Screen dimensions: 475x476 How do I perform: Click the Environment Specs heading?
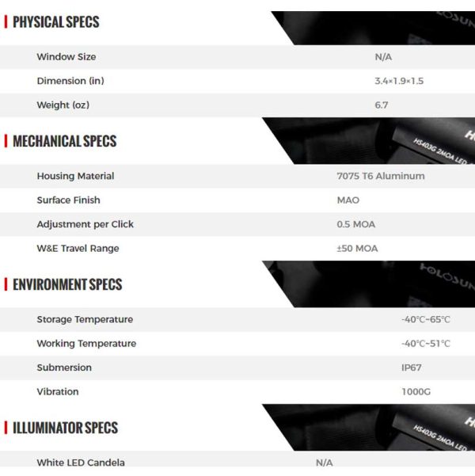[x=67, y=284]
